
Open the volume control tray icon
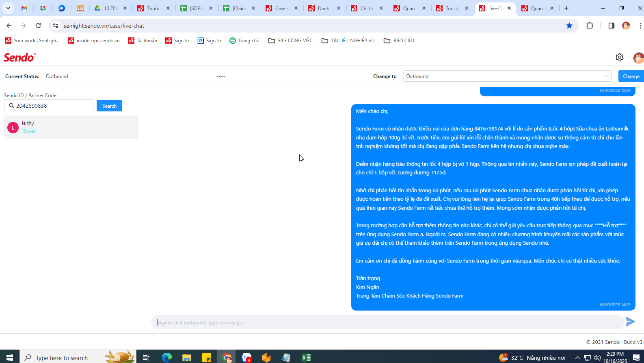(597, 357)
